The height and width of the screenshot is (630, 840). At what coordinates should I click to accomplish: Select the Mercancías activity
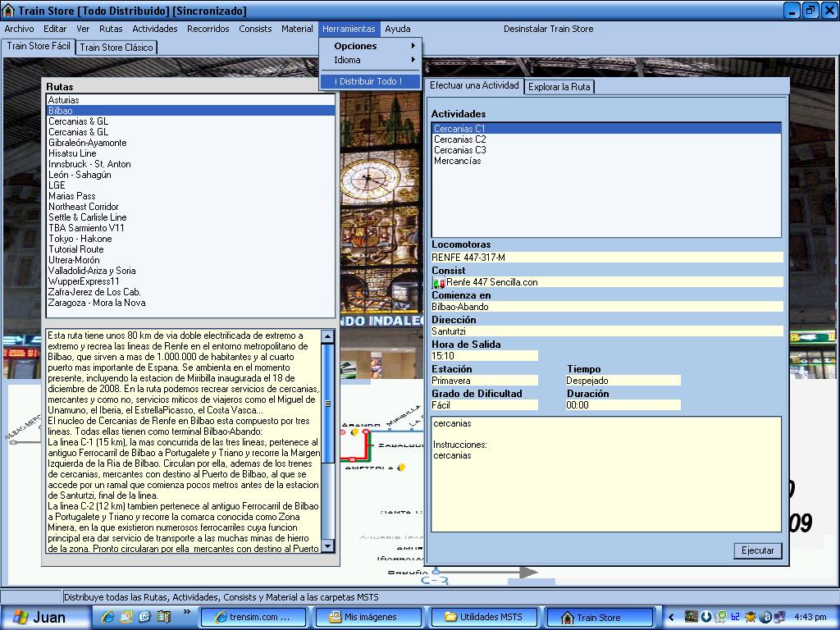click(x=457, y=161)
